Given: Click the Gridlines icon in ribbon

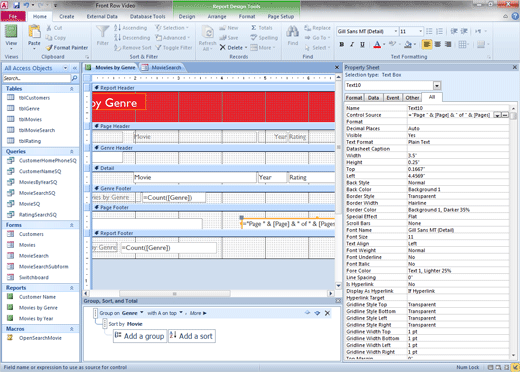Looking at the screenshot, I should point(462,44).
